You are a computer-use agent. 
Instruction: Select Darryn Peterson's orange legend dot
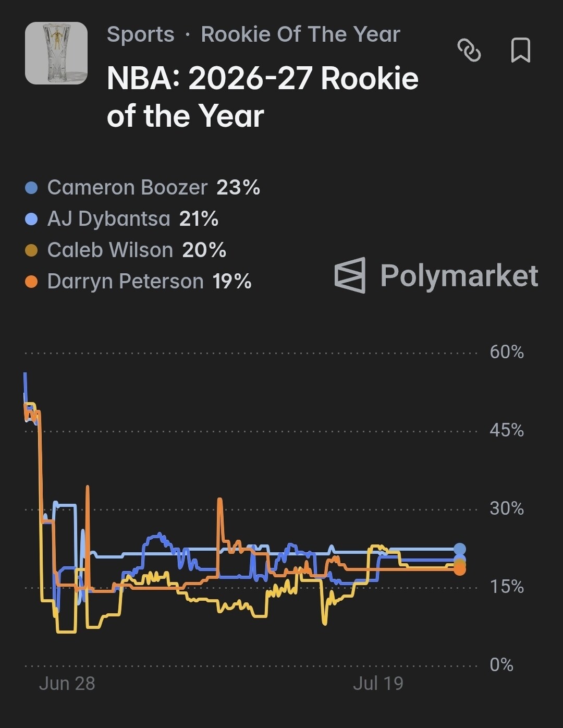pos(31,282)
